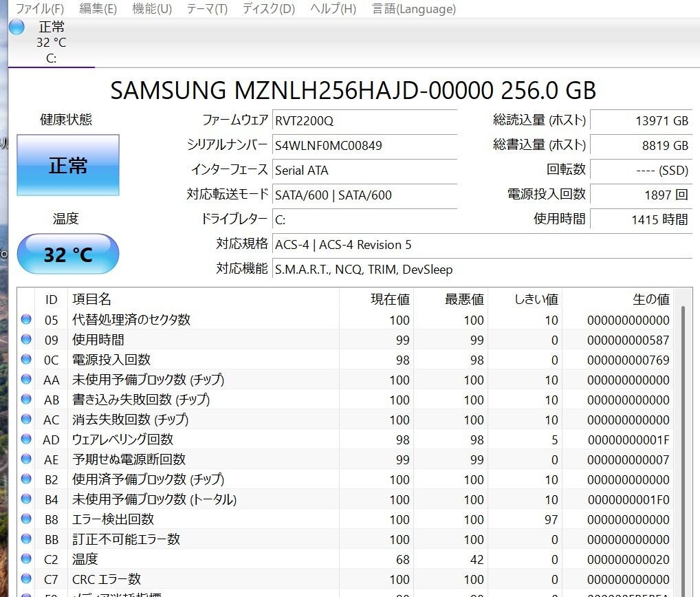Click the blue 正常 health status button
700x597 pixels.
tap(67, 165)
